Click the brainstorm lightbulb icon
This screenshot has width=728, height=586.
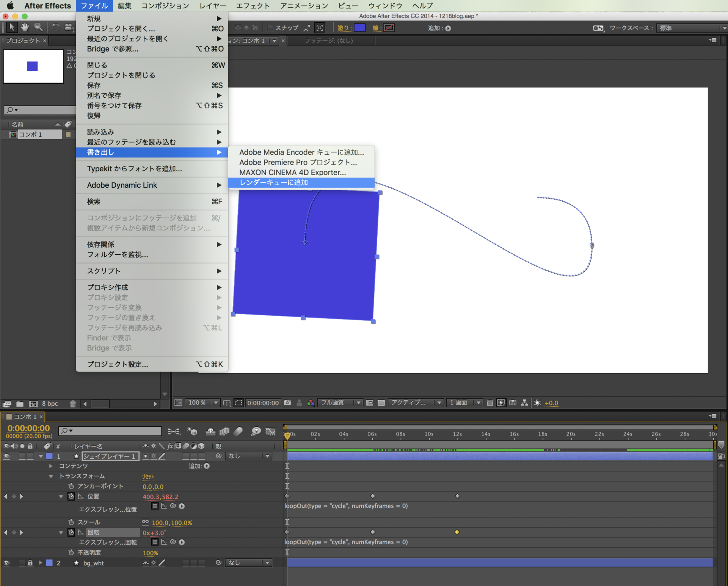coord(256,431)
